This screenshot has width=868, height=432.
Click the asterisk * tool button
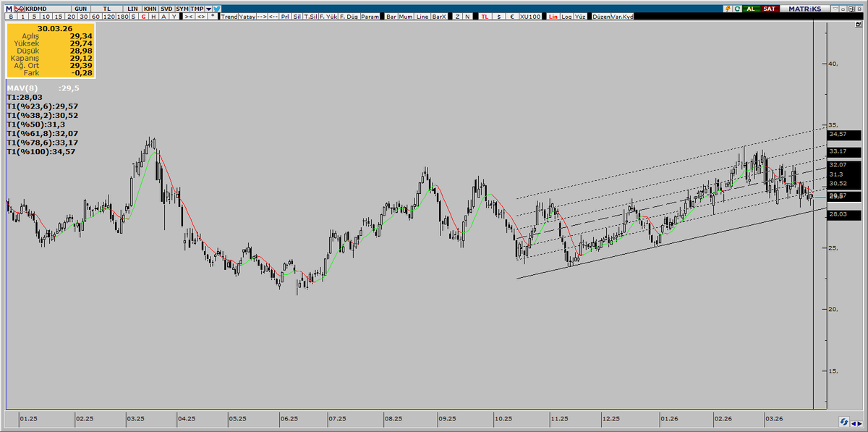[x=213, y=17]
